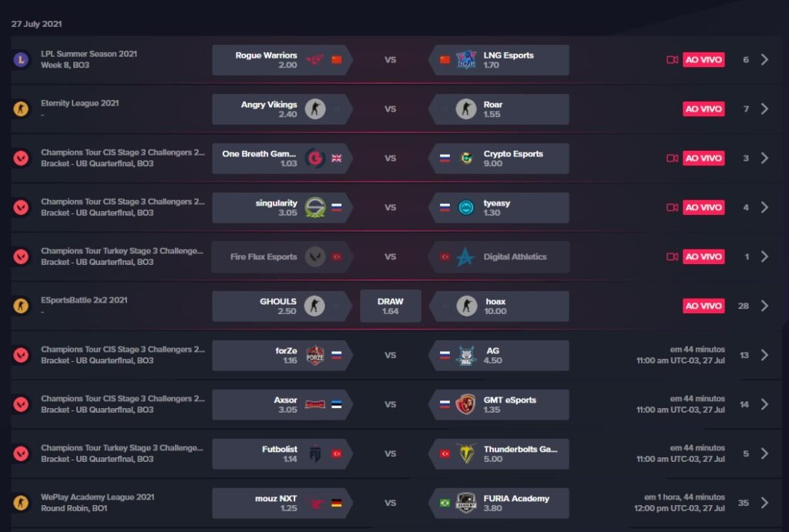Expand the mouz NXT vs FURIA Academy row chevron
The image size is (789, 532).
[764, 503]
